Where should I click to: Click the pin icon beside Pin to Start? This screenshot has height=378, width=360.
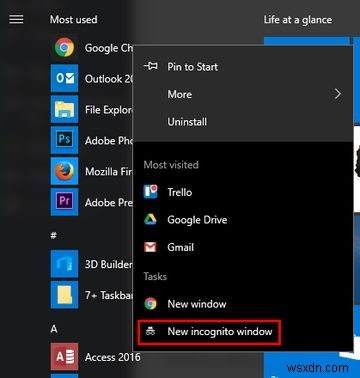coord(151,66)
